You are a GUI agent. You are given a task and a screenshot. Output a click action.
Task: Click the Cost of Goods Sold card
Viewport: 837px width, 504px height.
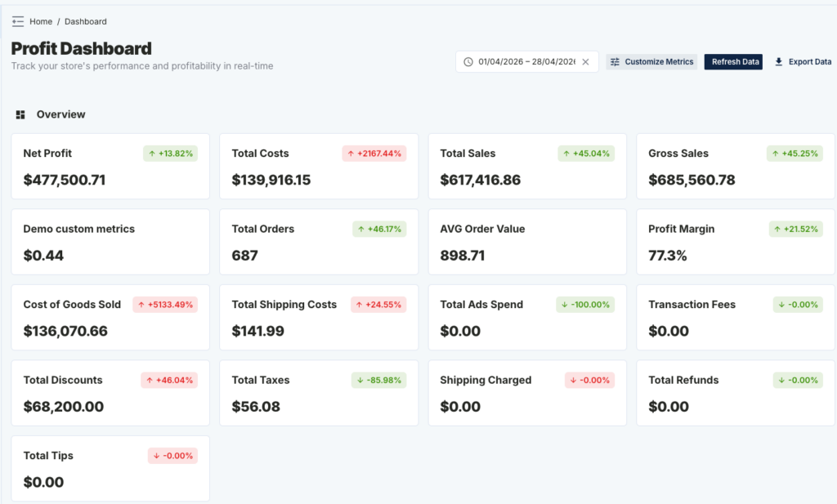[110, 317]
